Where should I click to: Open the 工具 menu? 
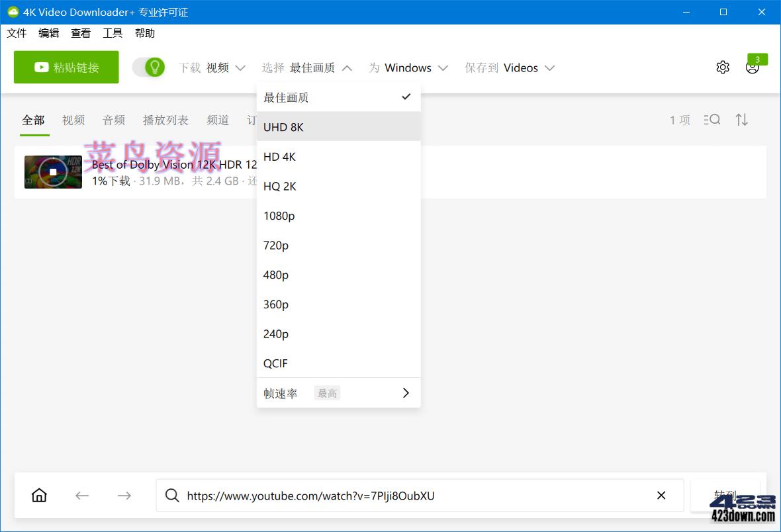(113, 32)
